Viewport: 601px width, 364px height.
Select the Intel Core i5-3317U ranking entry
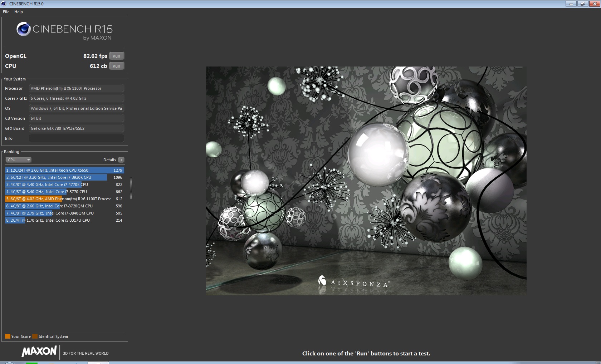[54, 220]
